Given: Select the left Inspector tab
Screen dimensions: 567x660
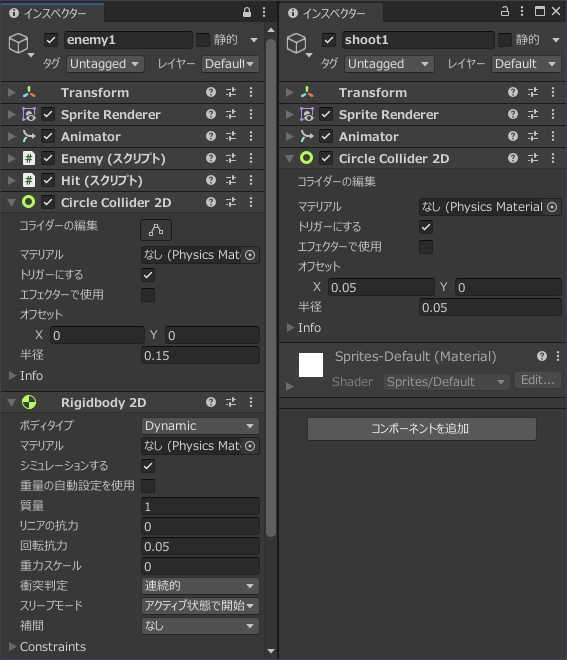Looking at the screenshot, I should click(x=52, y=13).
